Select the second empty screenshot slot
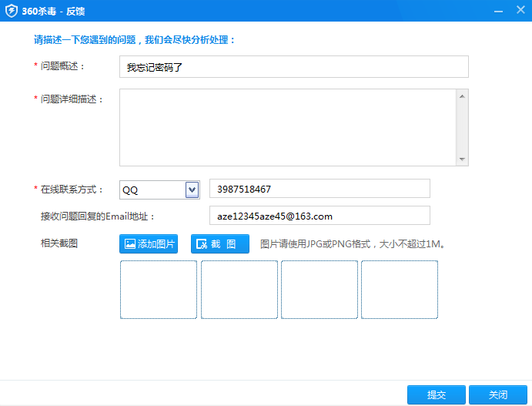The width and height of the screenshot is (532, 406). [239, 290]
